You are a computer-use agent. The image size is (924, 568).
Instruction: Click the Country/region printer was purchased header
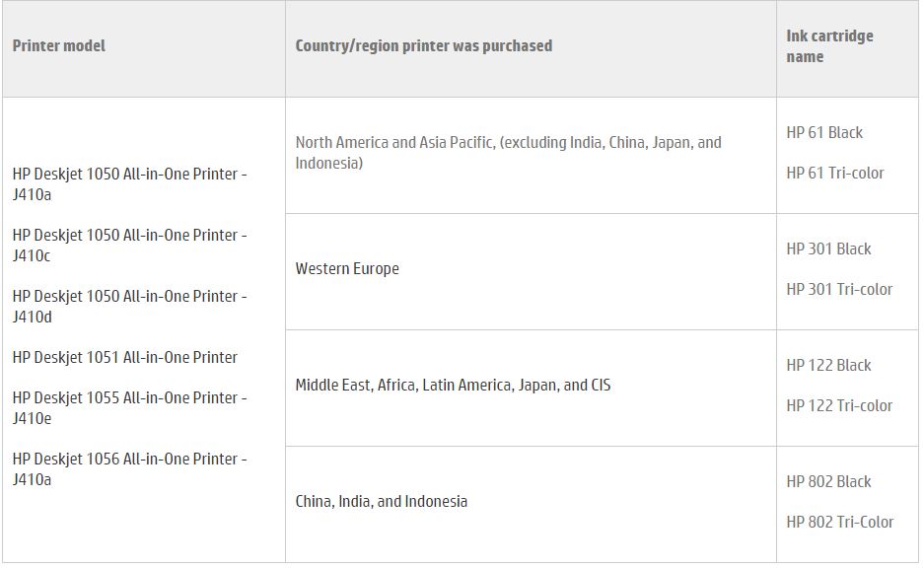click(x=424, y=46)
